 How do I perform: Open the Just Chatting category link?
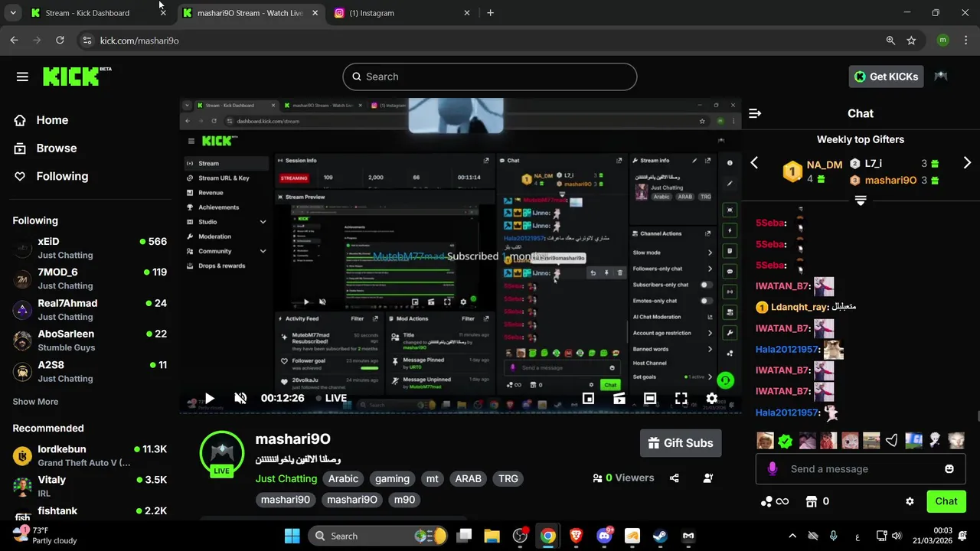(x=286, y=478)
